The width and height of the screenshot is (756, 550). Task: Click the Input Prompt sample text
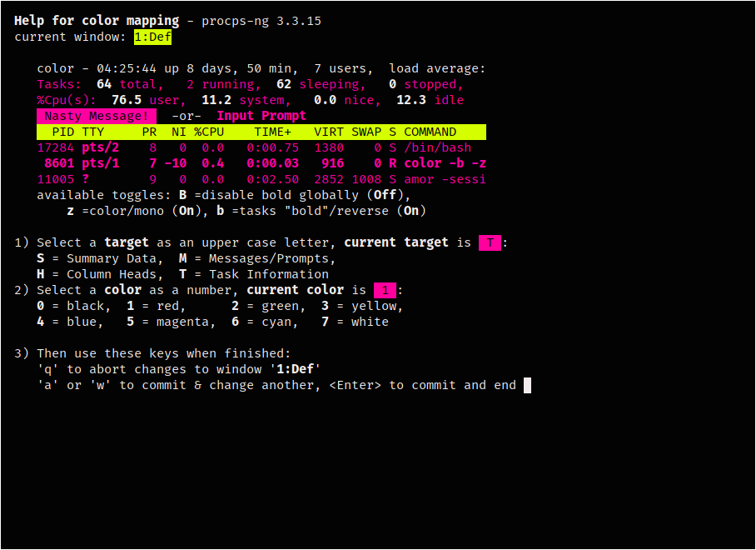pyautogui.click(x=261, y=116)
